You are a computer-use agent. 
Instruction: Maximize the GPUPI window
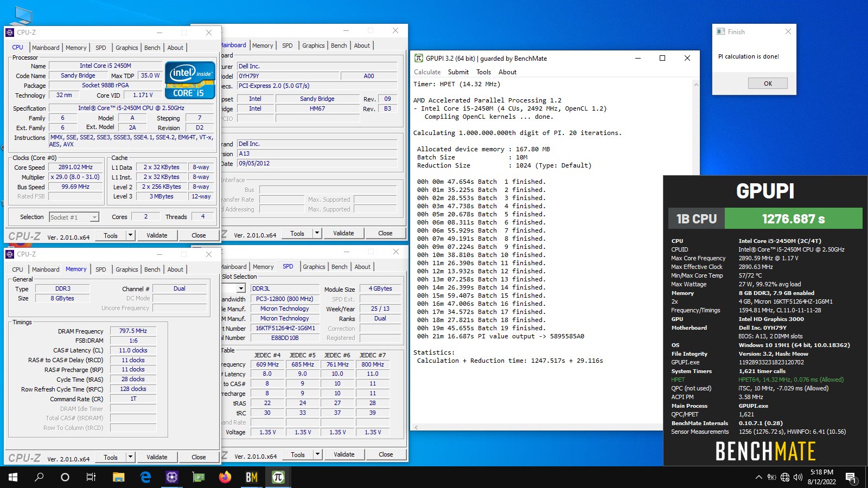(662, 58)
